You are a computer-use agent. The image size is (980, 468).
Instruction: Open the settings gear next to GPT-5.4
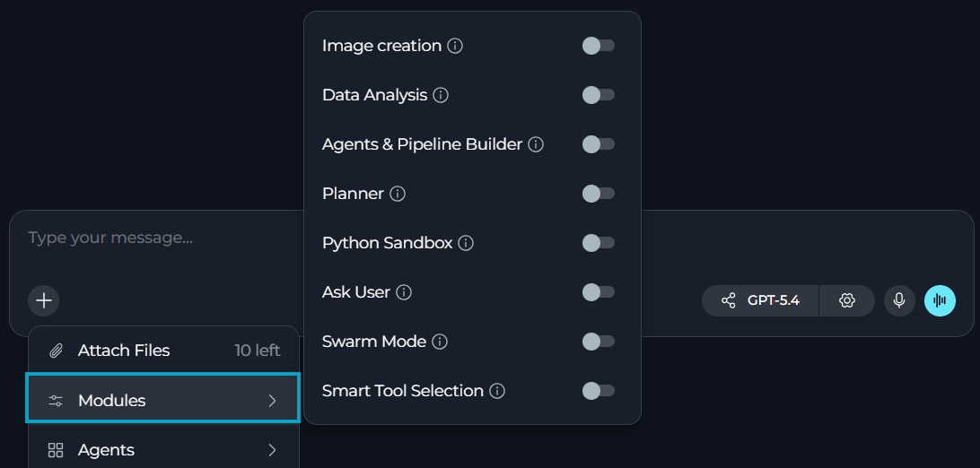coord(847,300)
